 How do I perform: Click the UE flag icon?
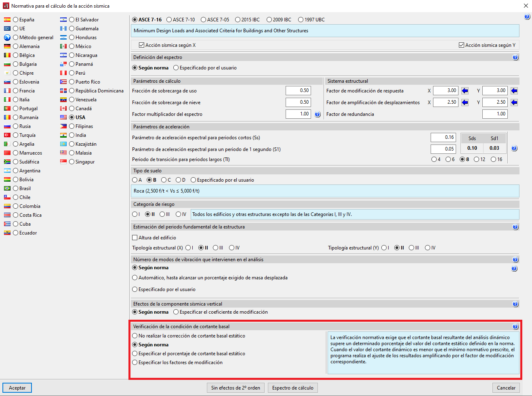coord(7,29)
